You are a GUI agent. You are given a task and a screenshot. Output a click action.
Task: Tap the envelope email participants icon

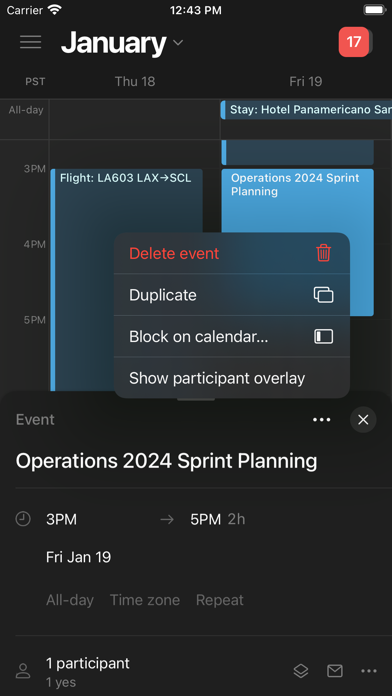tap(335, 671)
